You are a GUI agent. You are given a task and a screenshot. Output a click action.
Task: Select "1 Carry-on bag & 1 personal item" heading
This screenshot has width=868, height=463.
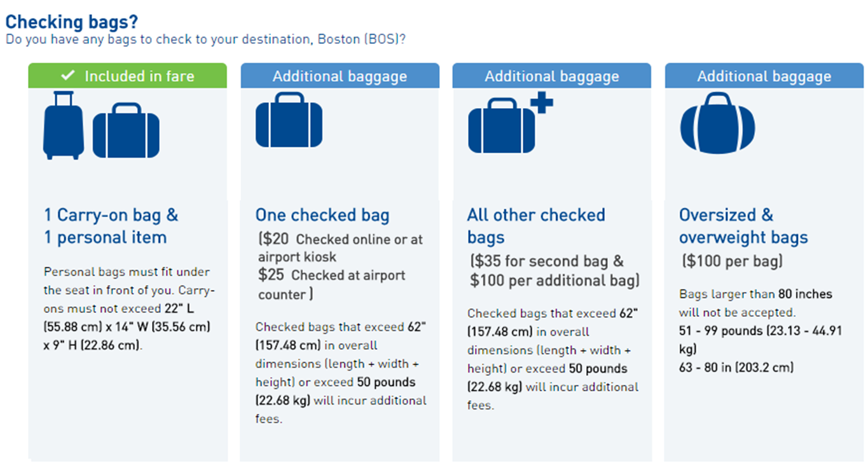pos(111,226)
